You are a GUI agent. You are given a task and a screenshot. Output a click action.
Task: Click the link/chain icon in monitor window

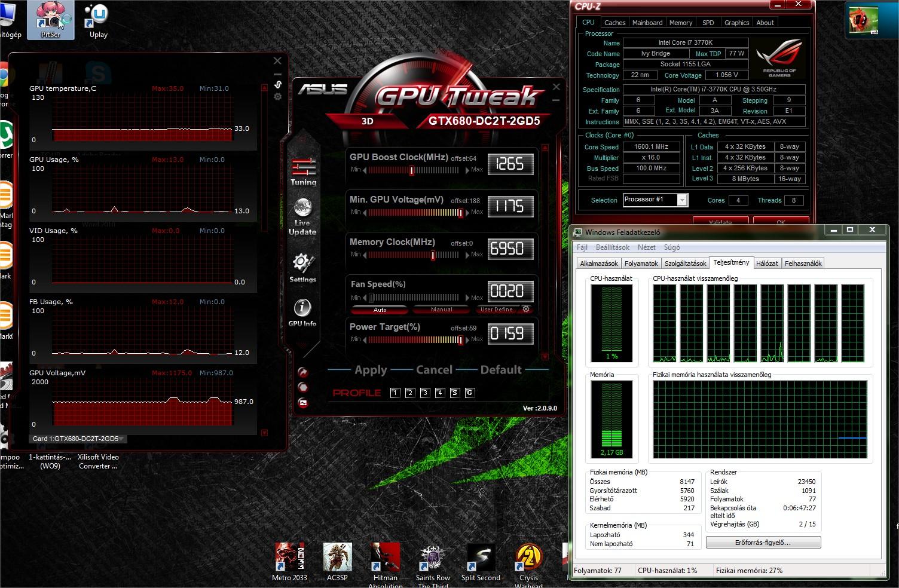277,84
